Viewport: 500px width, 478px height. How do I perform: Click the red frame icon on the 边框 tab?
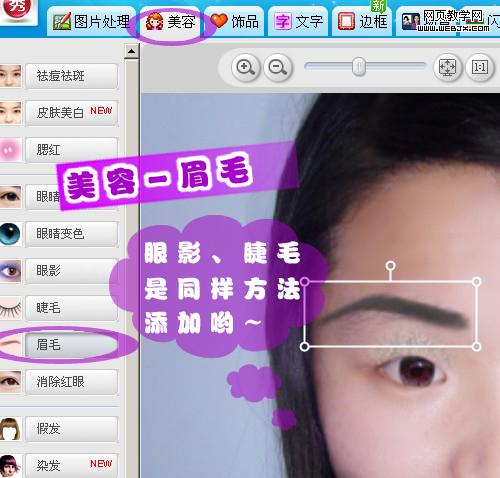click(x=346, y=21)
